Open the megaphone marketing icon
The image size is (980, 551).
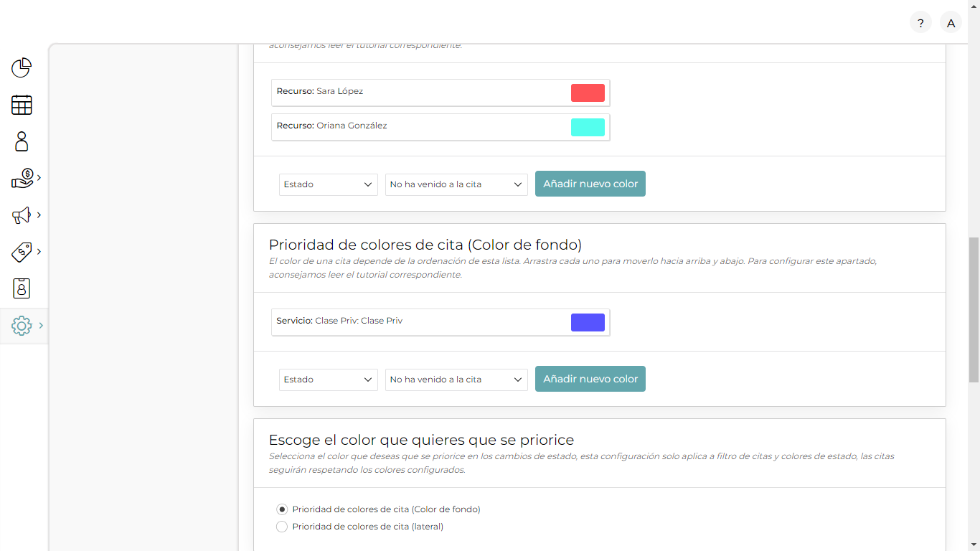[x=22, y=215]
